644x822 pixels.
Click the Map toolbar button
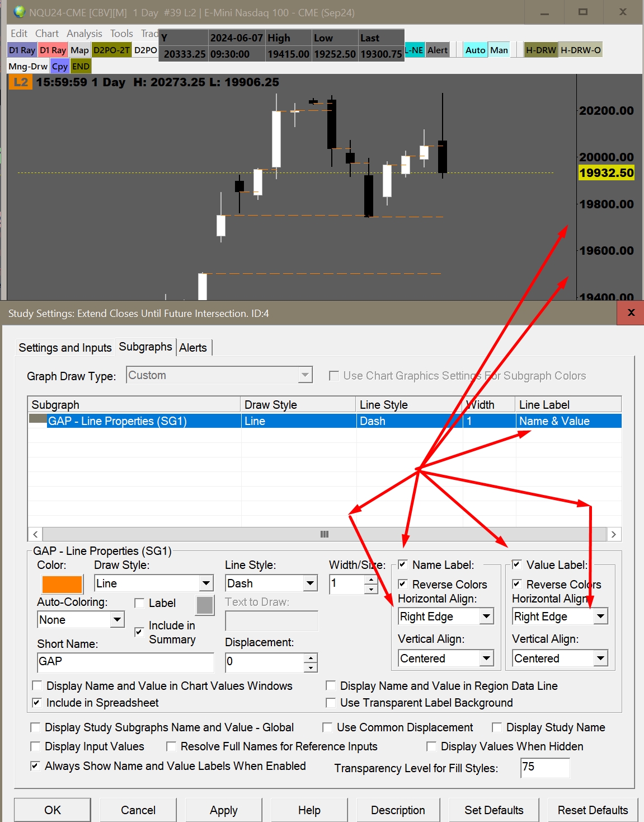[x=79, y=50]
